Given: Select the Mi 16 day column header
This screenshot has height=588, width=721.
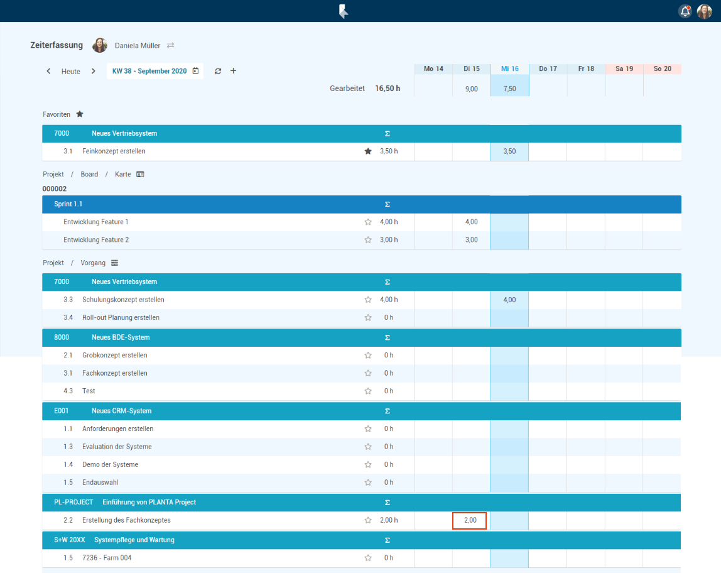Looking at the screenshot, I should 509,68.
